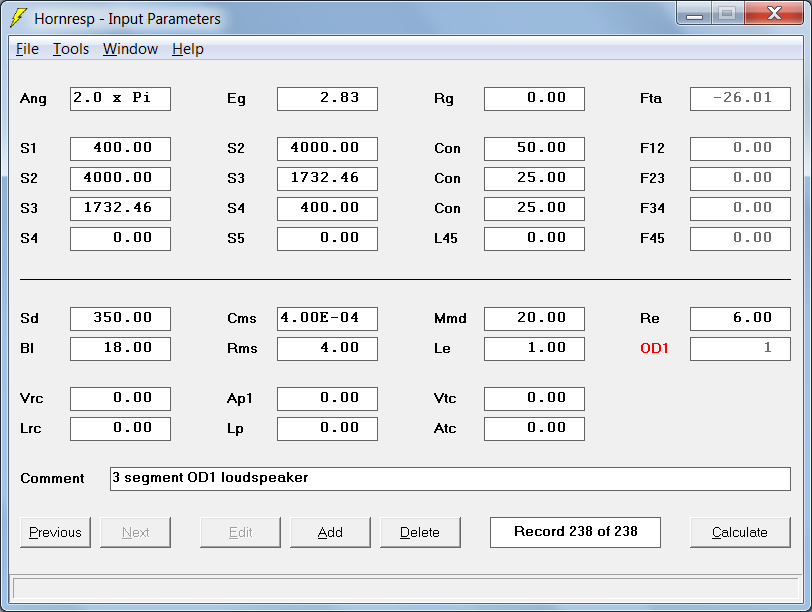This screenshot has height=612, width=812.
Task: Click the Next record button
Action: [135, 532]
